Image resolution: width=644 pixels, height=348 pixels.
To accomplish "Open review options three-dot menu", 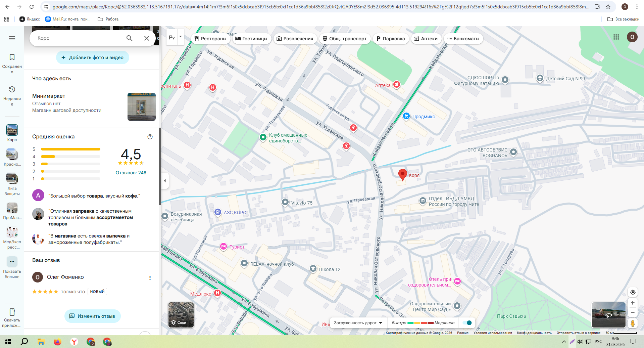I will (150, 278).
